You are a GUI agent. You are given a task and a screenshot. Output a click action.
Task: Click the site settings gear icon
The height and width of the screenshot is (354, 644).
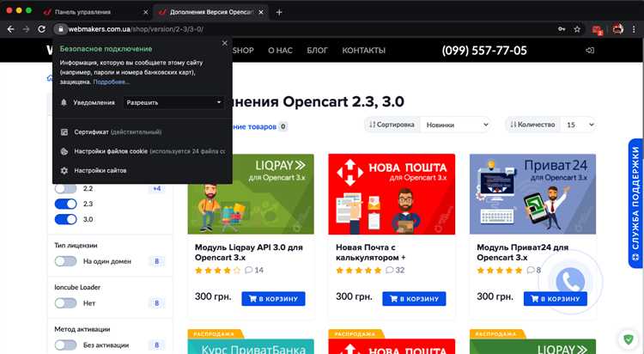[64, 170]
